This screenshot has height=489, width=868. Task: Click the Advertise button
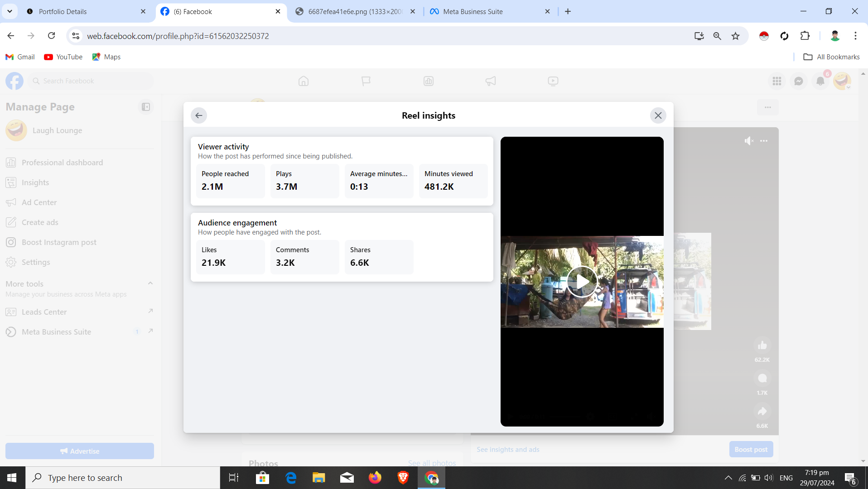[x=80, y=451]
